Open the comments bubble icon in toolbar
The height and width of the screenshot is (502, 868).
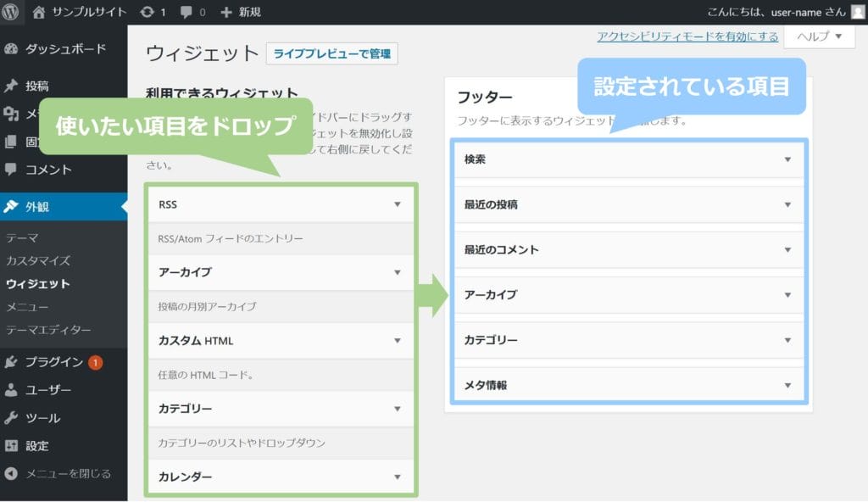tap(186, 12)
